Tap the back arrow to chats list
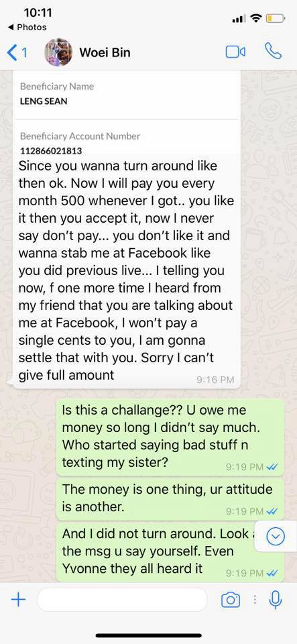The width and height of the screenshot is (297, 644). (x=17, y=52)
